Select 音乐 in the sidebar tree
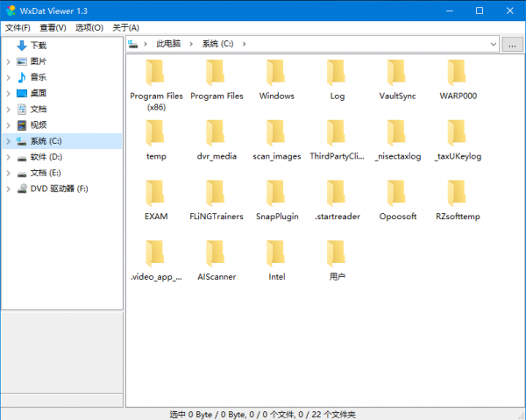Viewport: 526px width, 420px height. 39,77
